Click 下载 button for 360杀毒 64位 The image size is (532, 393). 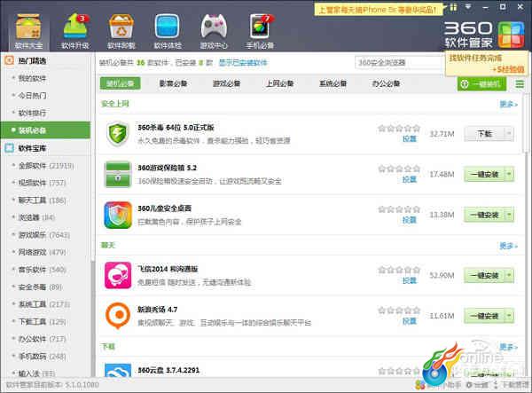[x=484, y=134]
